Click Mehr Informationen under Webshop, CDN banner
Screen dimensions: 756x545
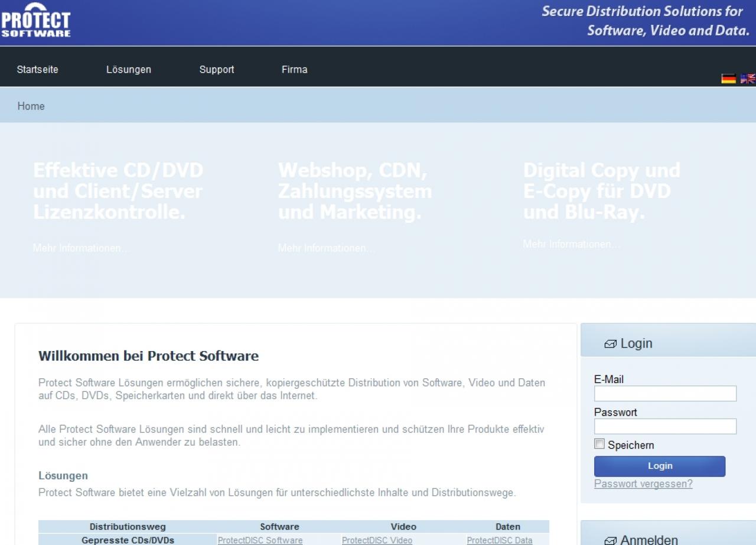[326, 248]
